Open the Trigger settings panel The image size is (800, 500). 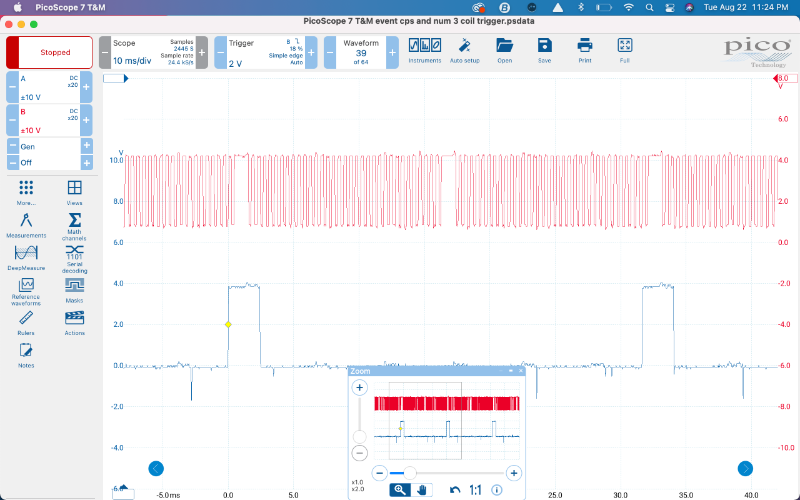tap(260, 52)
